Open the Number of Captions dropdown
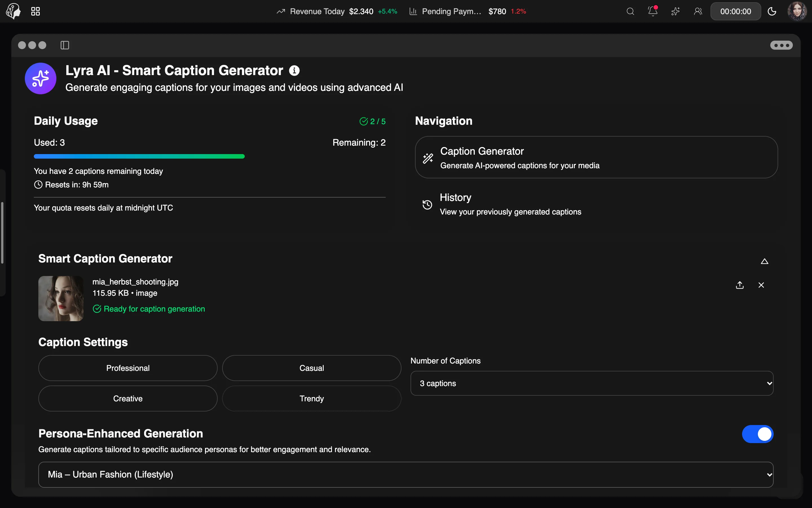Image resolution: width=812 pixels, height=508 pixels. point(592,383)
